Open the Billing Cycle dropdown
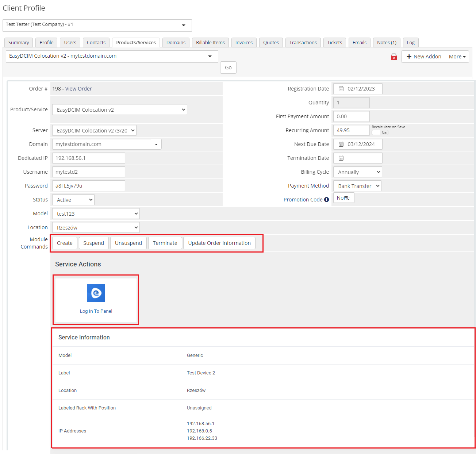Image resolution: width=476 pixels, height=454 pixels. (x=358, y=172)
